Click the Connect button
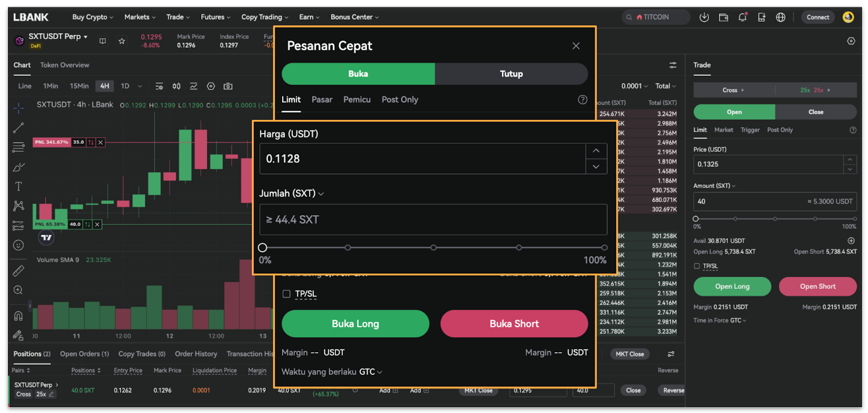 point(818,17)
